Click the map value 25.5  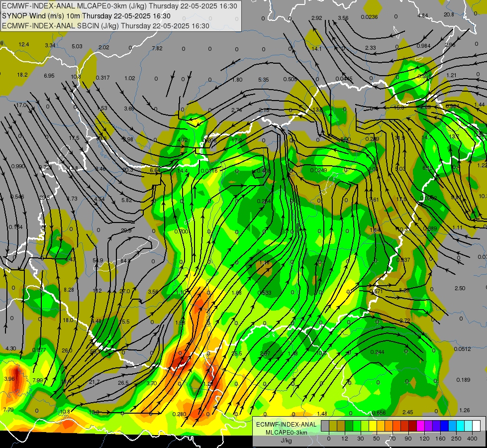pyautogui.click(x=237, y=353)
